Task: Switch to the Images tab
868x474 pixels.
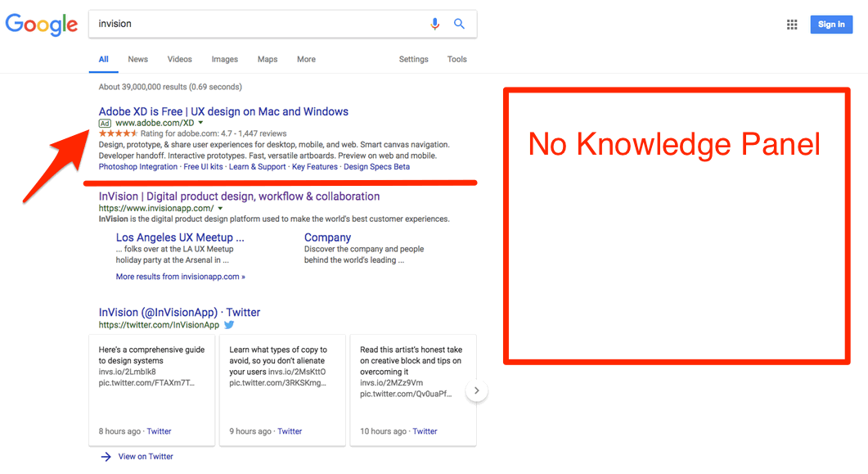Action: click(x=224, y=59)
